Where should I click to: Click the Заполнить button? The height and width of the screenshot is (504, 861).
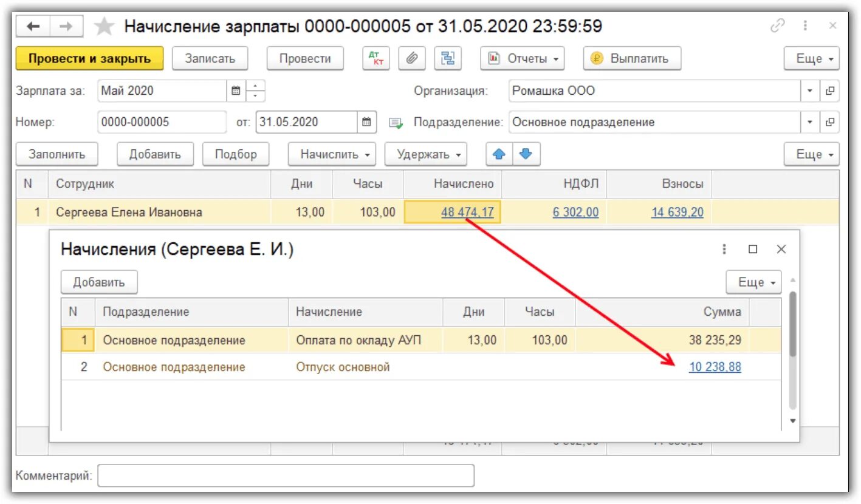[x=57, y=154]
